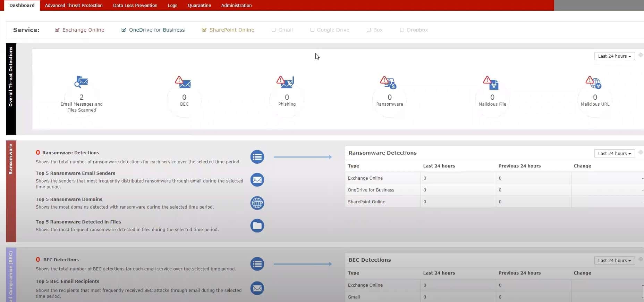The image size is (644, 302).
Task: Select the Top 5 BEC Email Recipients envelope icon
Action: point(257,288)
